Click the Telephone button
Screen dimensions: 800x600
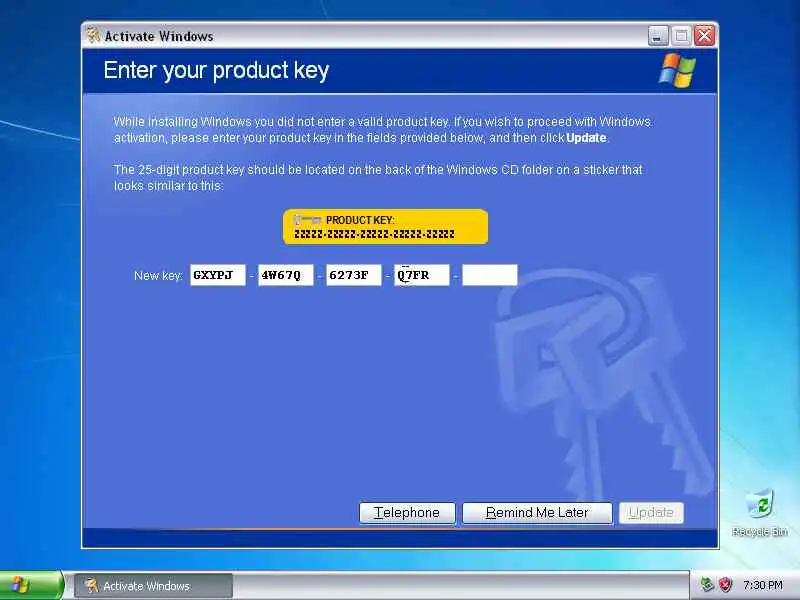407,513
